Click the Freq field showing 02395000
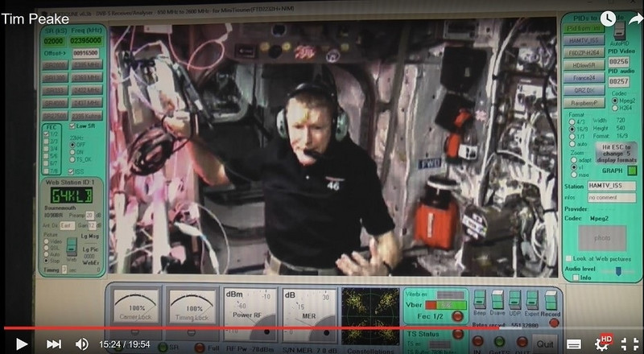 [x=85, y=41]
